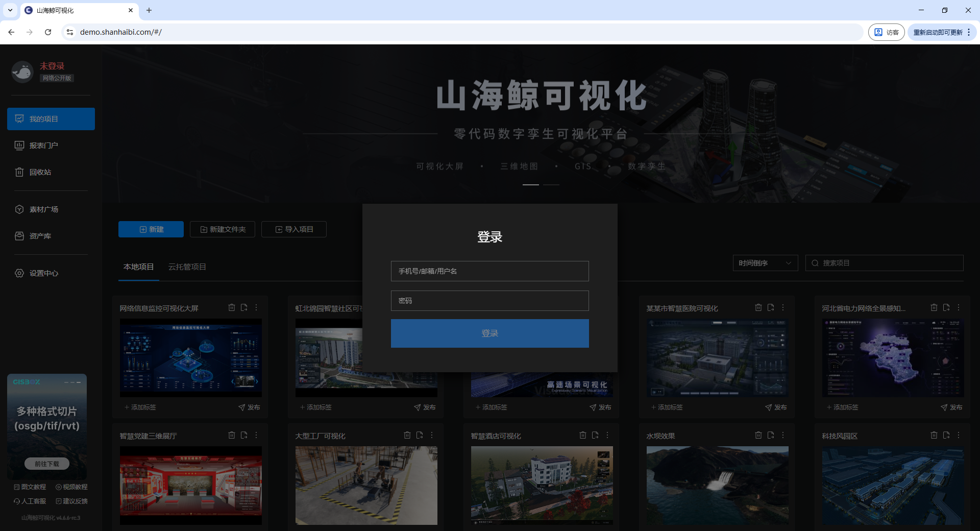Click publish icon on 水坝效果 card's neighbor 某某市智慧医院
The image size is (980, 531).
click(x=775, y=407)
